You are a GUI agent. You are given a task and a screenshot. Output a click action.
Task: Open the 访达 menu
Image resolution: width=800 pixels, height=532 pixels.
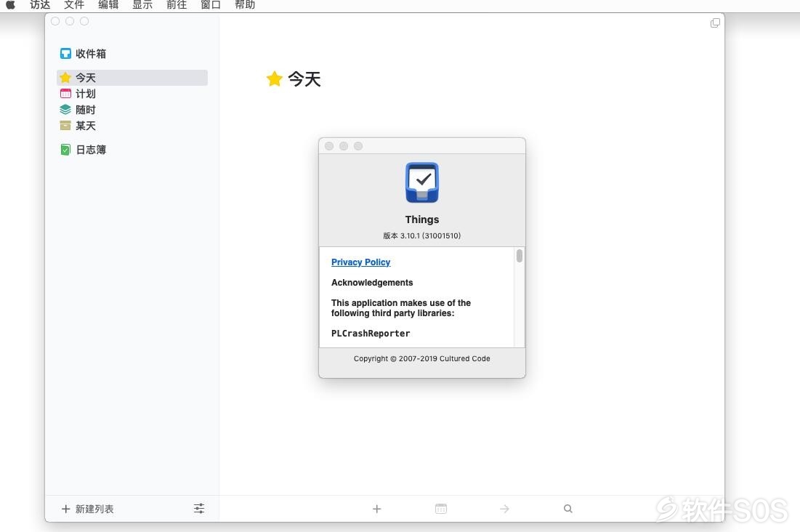coord(40,5)
